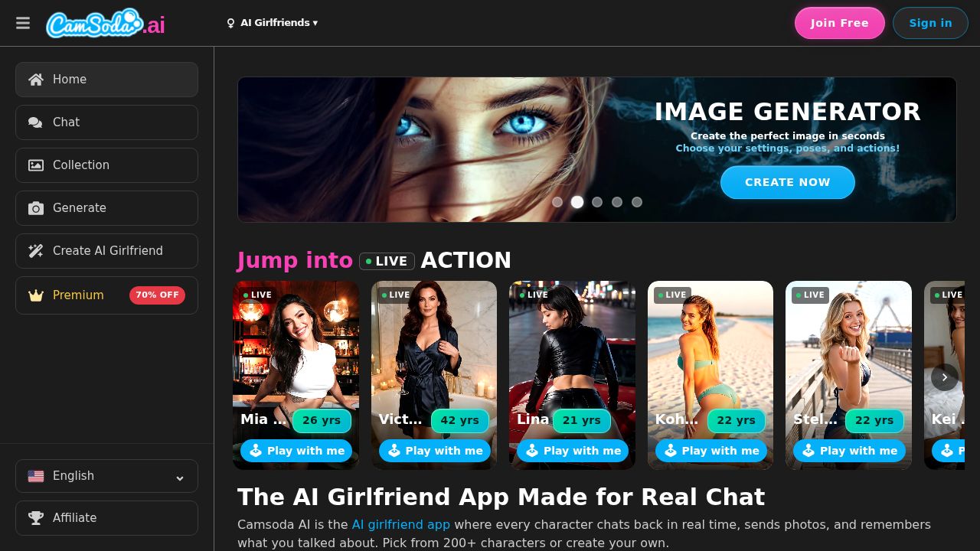This screenshot has height=551, width=980.
Task: Click Play with me on Mia's card
Action: pyautogui.click(x=296, y=451)
